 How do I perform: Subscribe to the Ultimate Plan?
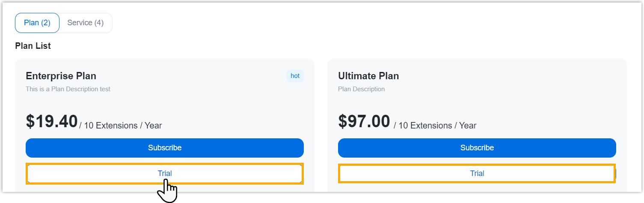coord(477,148)
